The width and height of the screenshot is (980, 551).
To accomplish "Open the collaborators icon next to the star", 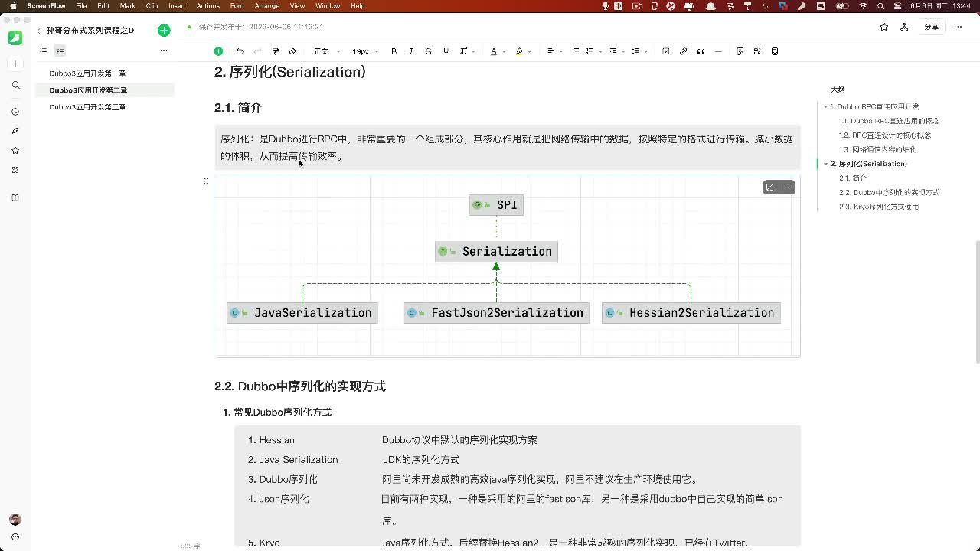I will pos(904,27).
